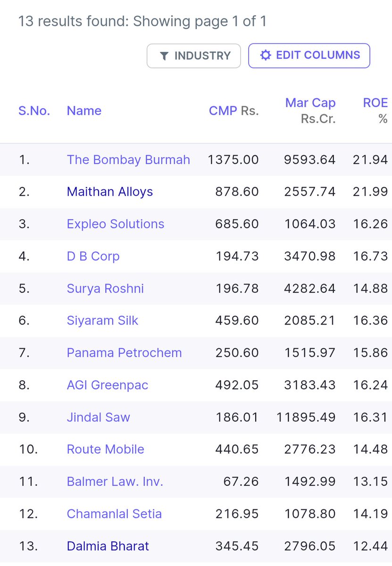Click the gear icon in Edit Columns
This screenshot has height=566, width=392.
[x=266, y=56]
